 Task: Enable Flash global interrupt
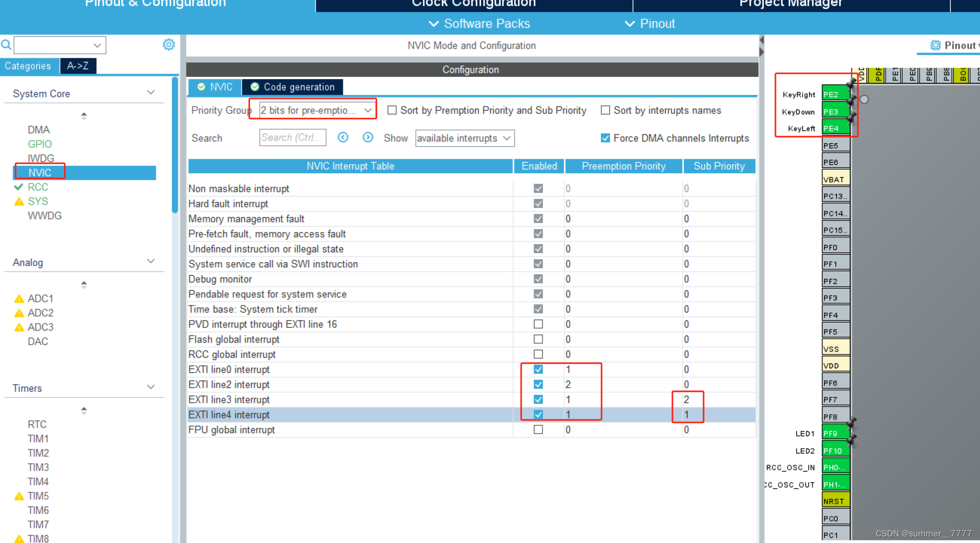pyautogui.click(x=538, y=339)
